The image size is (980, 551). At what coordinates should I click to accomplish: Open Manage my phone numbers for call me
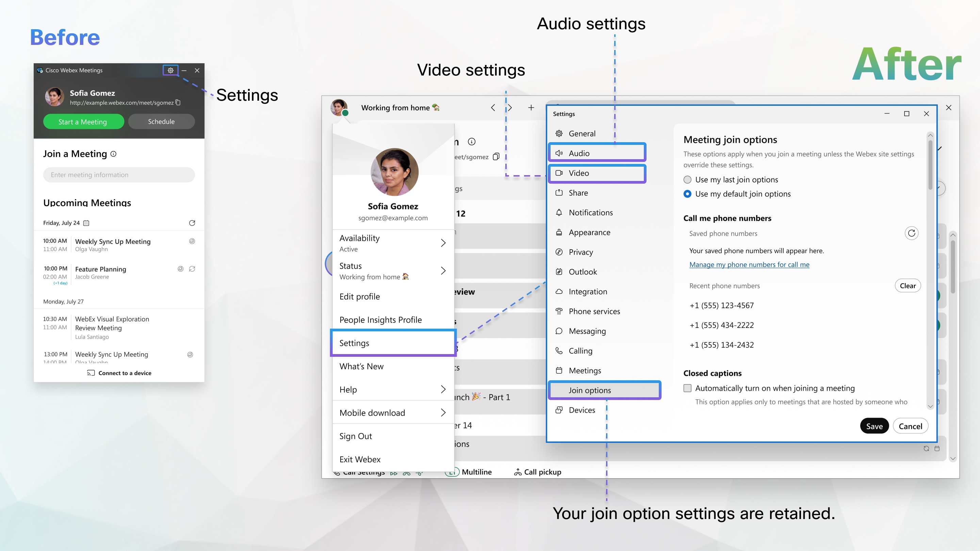(x=749, y=265)
